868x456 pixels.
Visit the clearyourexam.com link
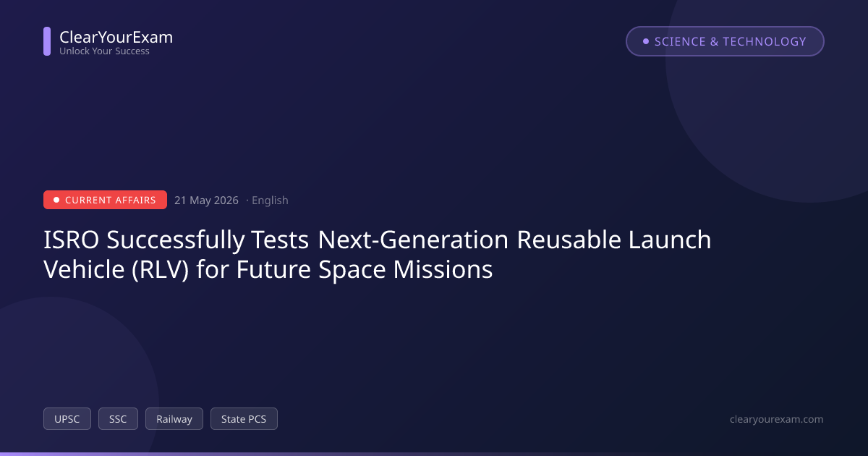[x=777, y=419]
